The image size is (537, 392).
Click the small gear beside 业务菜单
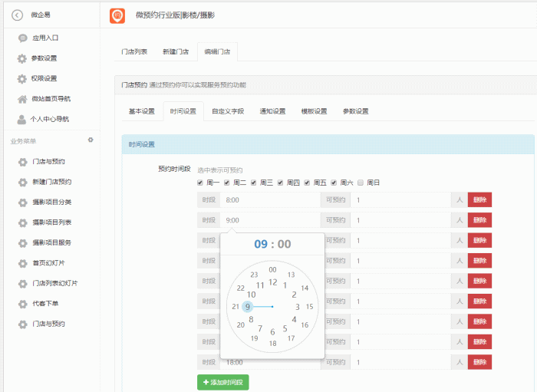click(91, 140)
